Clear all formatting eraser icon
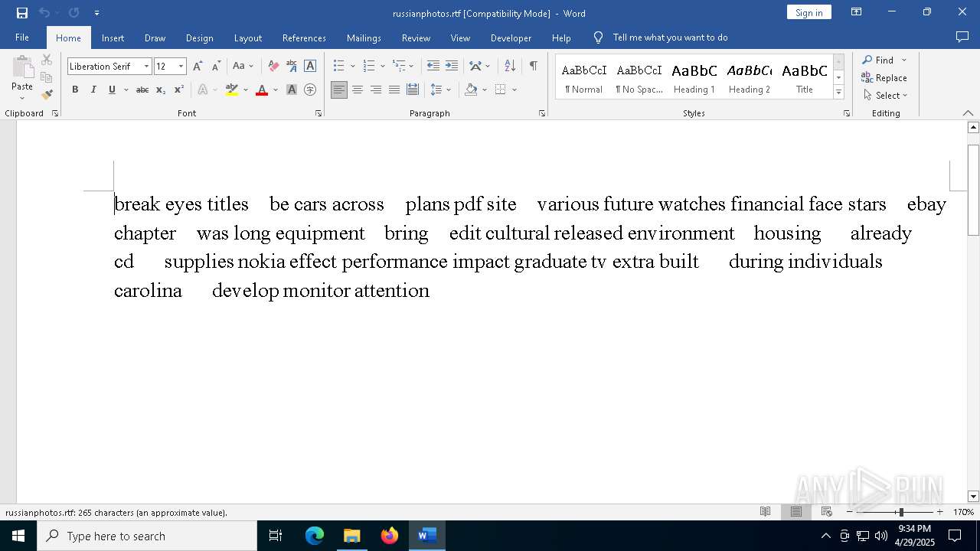980x551 pixels. [273, 67]
